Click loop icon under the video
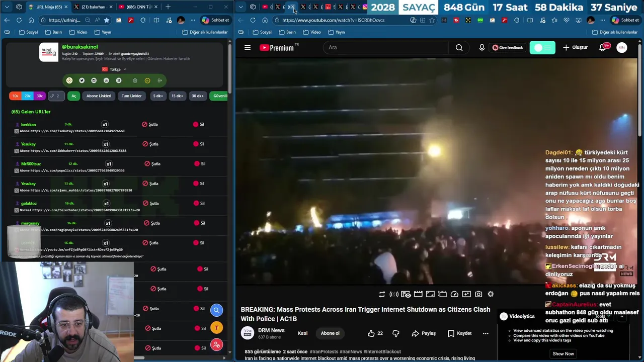 [382, 294]
